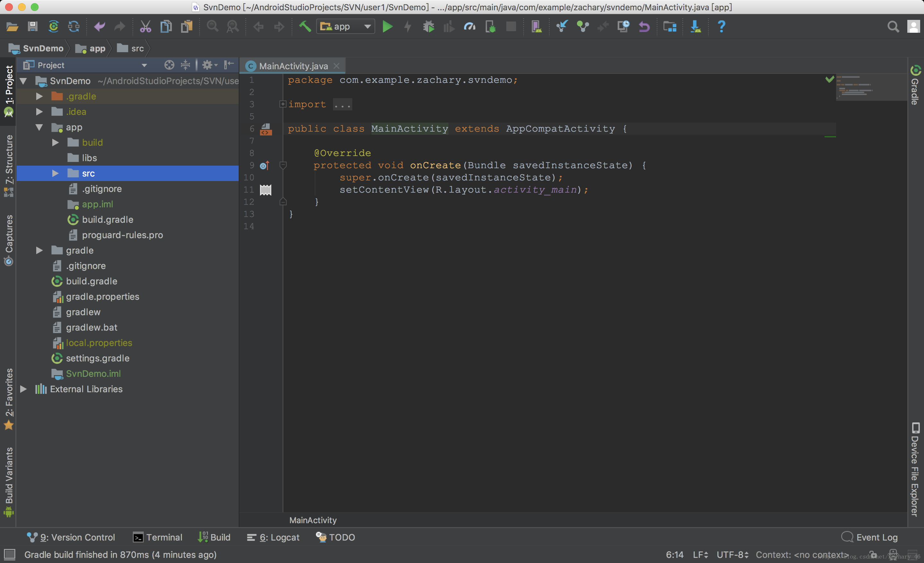Click the Collapse All icon in Project panel

[x=185, y=65]
